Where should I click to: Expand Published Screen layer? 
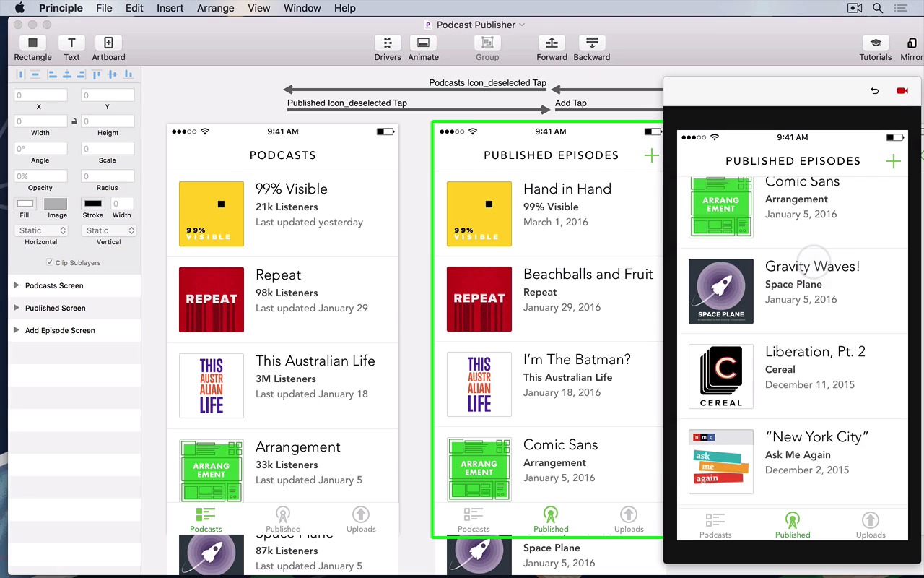(x=17, y=308)
